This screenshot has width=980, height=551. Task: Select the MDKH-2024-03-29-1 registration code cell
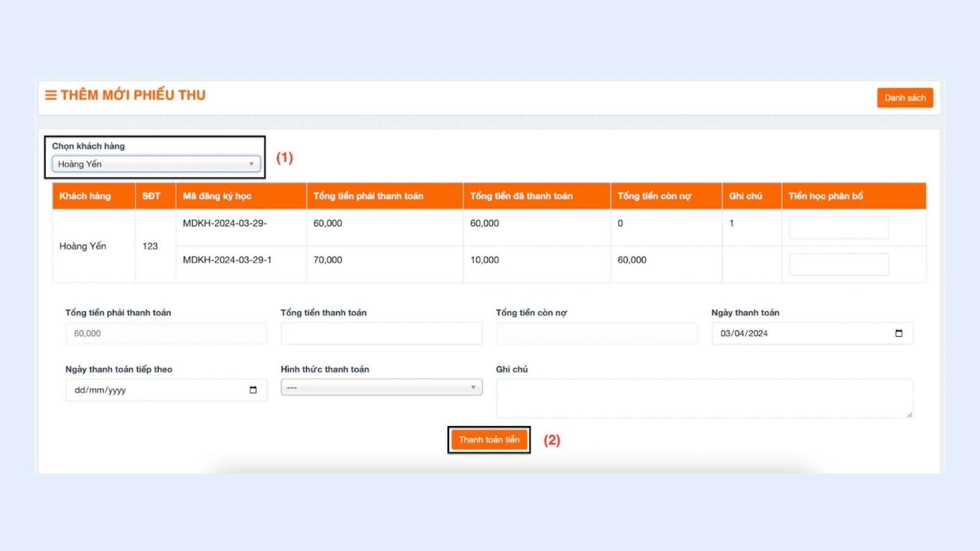(x=227, y=260)
